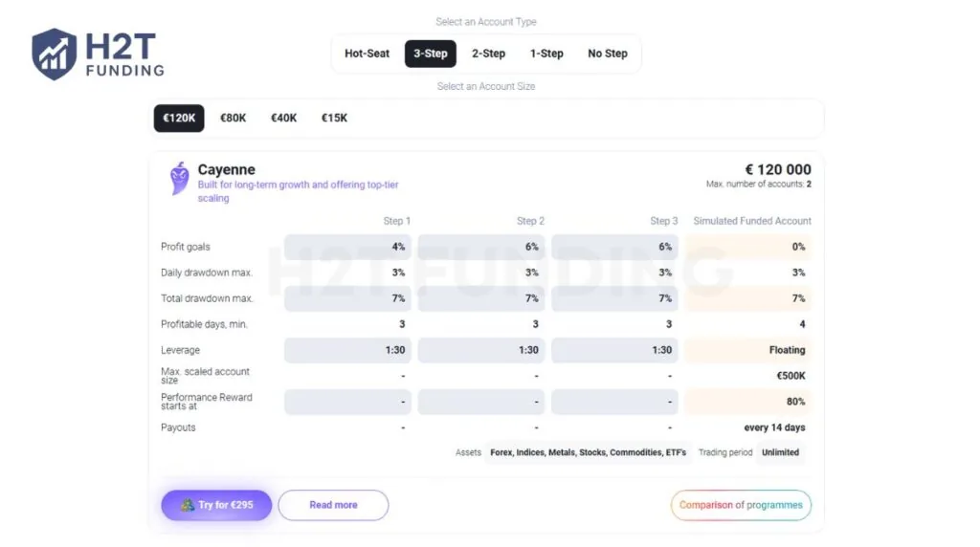The width and height of the screenshot is (980, 547).
Task: Click the Cayenne chili pepper icon
Action: 179,179
